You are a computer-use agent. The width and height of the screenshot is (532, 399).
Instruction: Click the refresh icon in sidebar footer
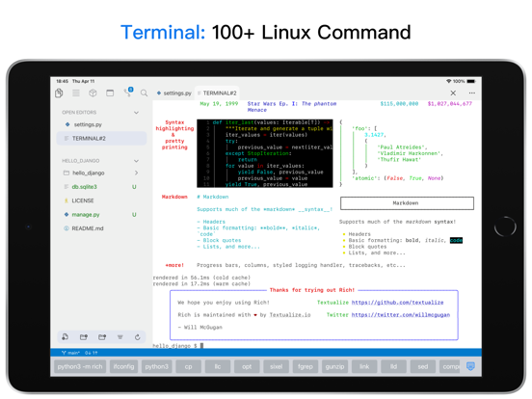[x=138, y=337]
